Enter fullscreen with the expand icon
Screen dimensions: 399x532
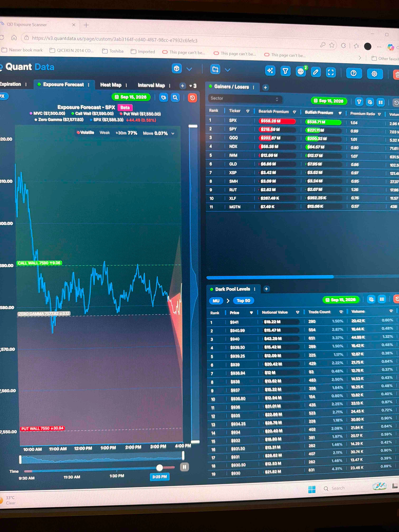click(331, 72)
